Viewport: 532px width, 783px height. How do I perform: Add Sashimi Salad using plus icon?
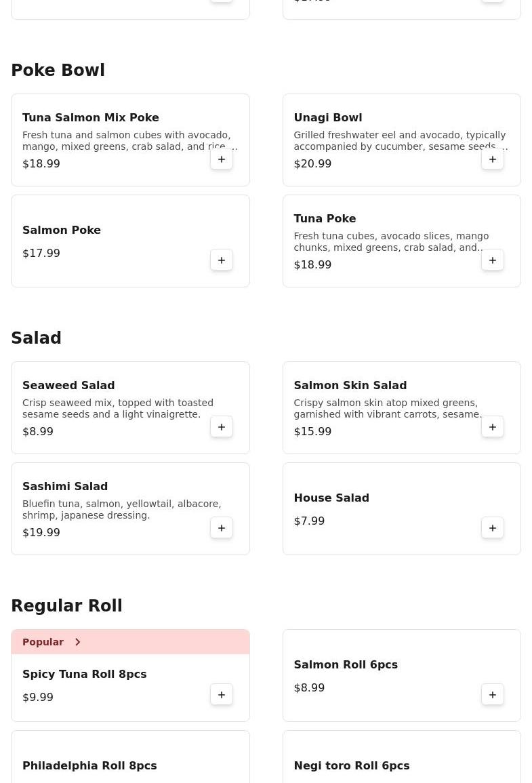click(x=222, y=528)
